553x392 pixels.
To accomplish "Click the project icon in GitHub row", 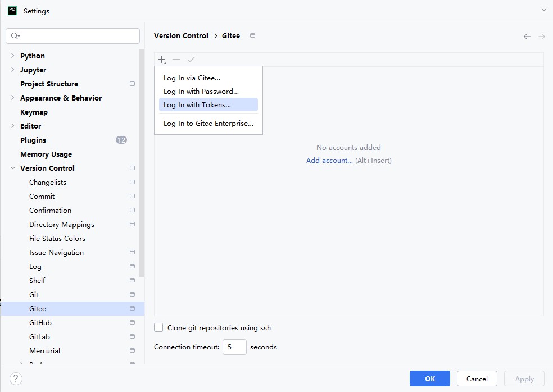I will click(132, 322).
